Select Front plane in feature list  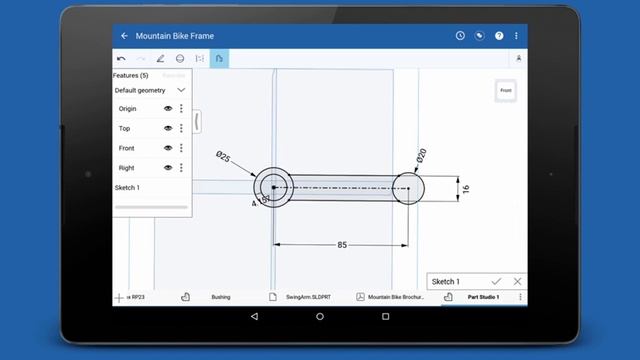[x=126, y=148]
